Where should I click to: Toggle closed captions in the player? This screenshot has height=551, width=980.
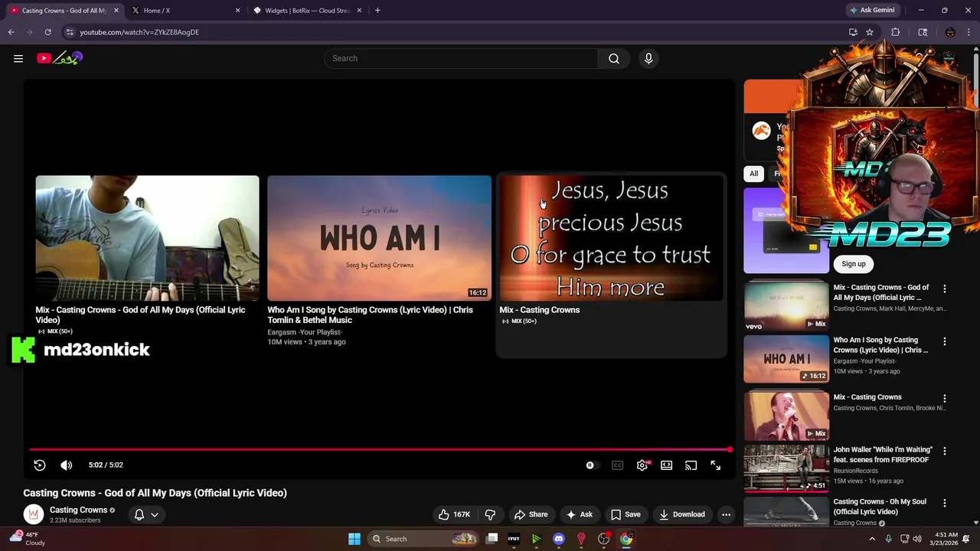tap(617, 465)
